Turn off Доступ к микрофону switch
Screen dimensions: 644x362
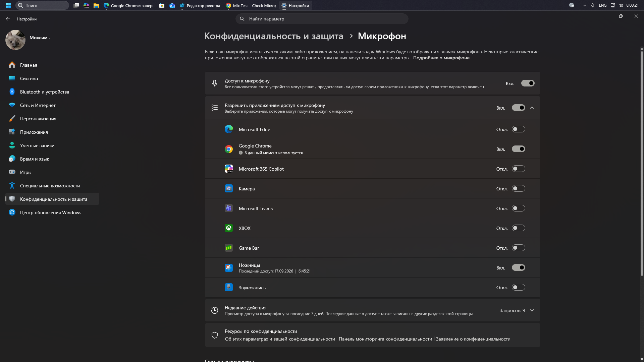pos(528,83)
